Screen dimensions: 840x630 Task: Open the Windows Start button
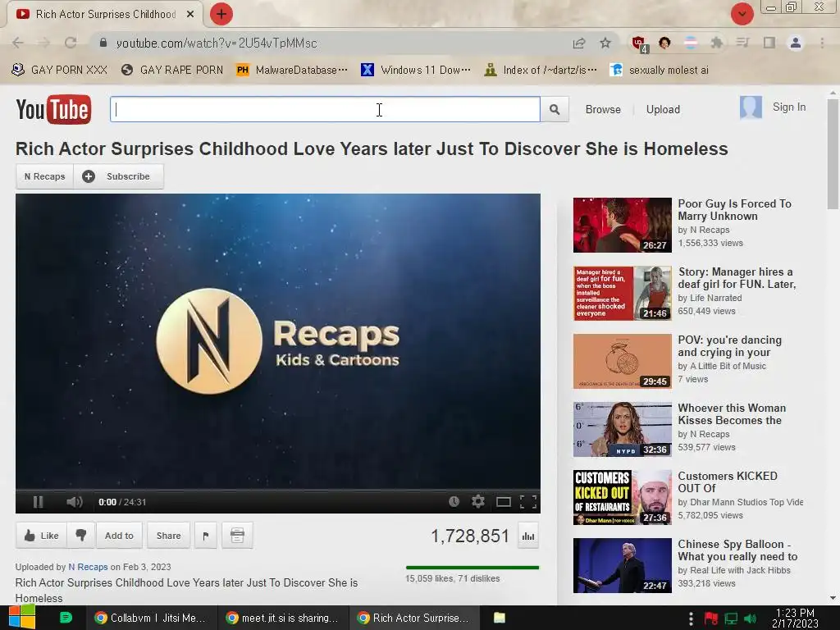pyautogui.click(x=21, y=618)
